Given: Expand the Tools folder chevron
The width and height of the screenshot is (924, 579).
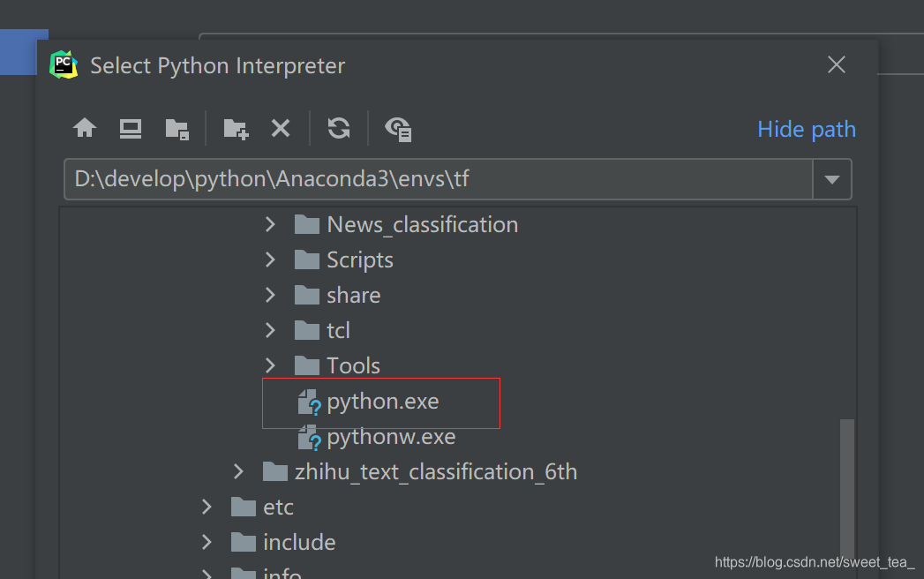Looking at the screenshot, I should (270, 365).
